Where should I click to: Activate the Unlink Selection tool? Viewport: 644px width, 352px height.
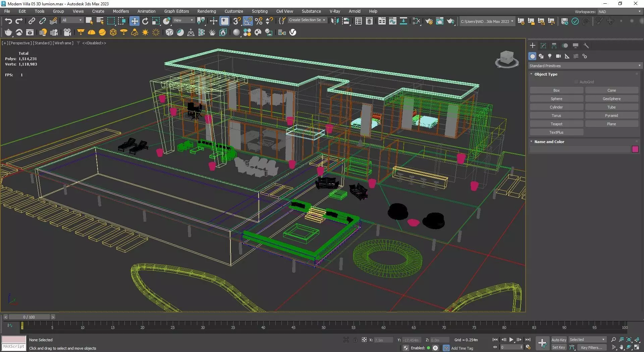click(42, 21)
